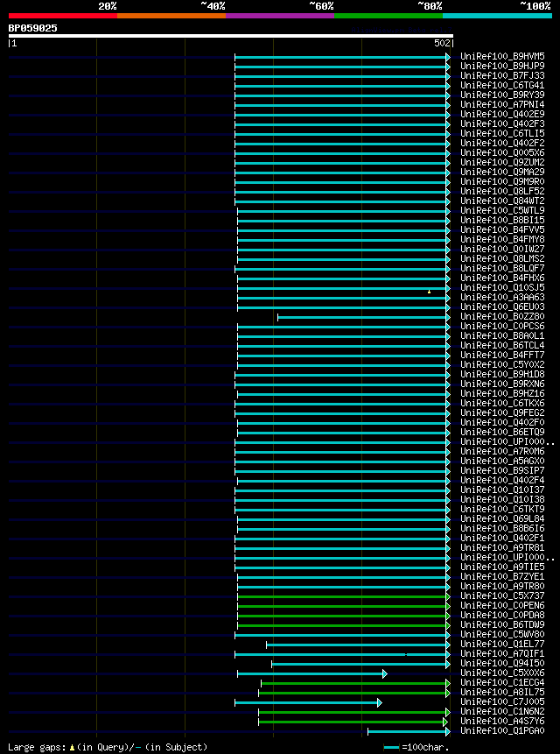Select the label UniRef100_C6TKT9
Viewport: 560px width, 754px height.
[x=502, y=510]
